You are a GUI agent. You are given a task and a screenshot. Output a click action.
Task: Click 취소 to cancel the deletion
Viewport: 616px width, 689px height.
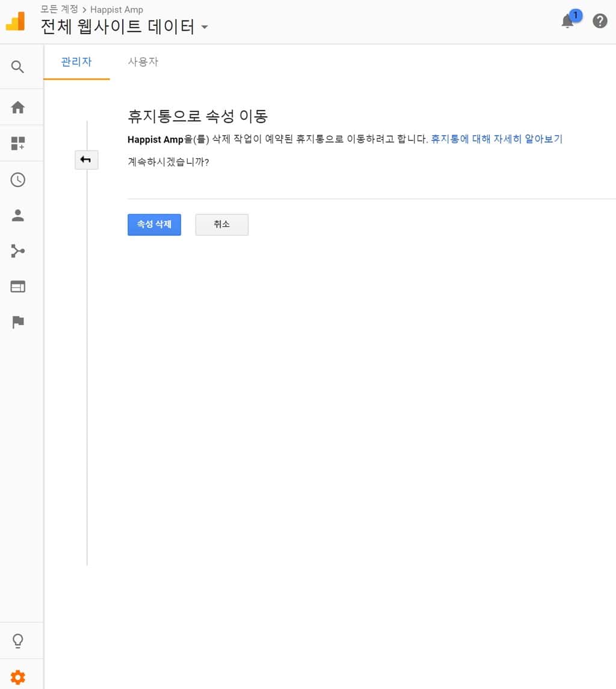coord(221,224)
